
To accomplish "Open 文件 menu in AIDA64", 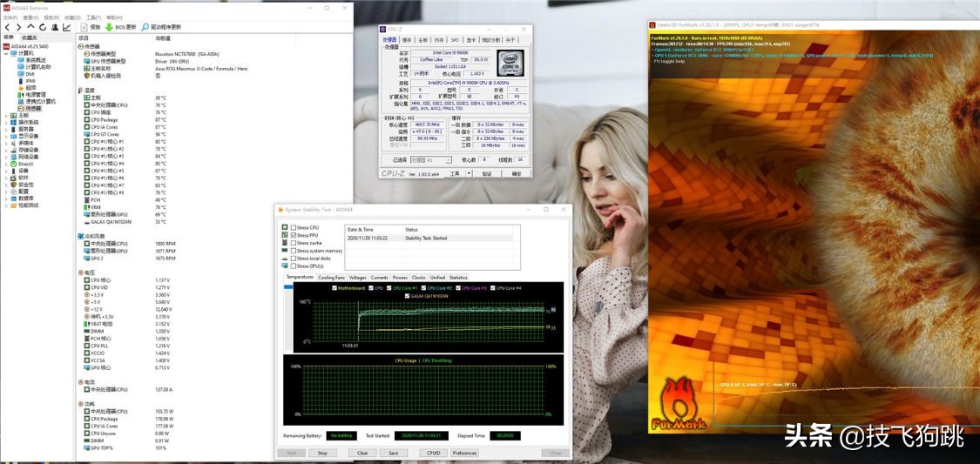I will pos(10,17).
